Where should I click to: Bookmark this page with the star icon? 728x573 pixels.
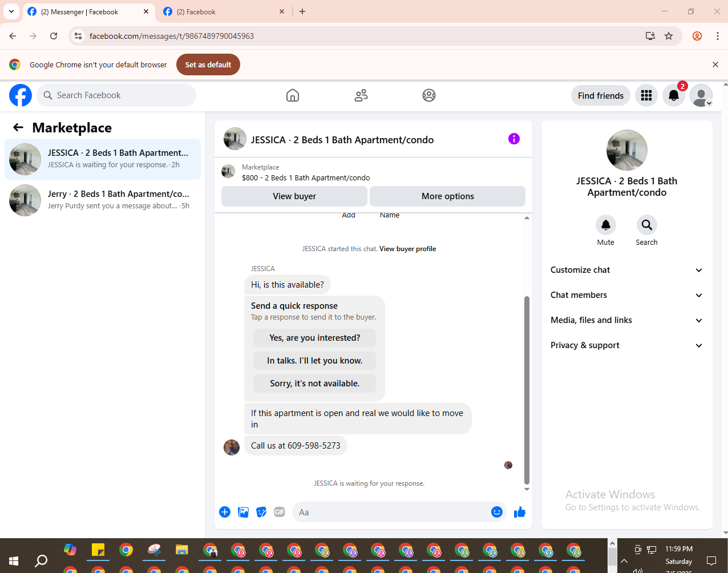(669, 36)
